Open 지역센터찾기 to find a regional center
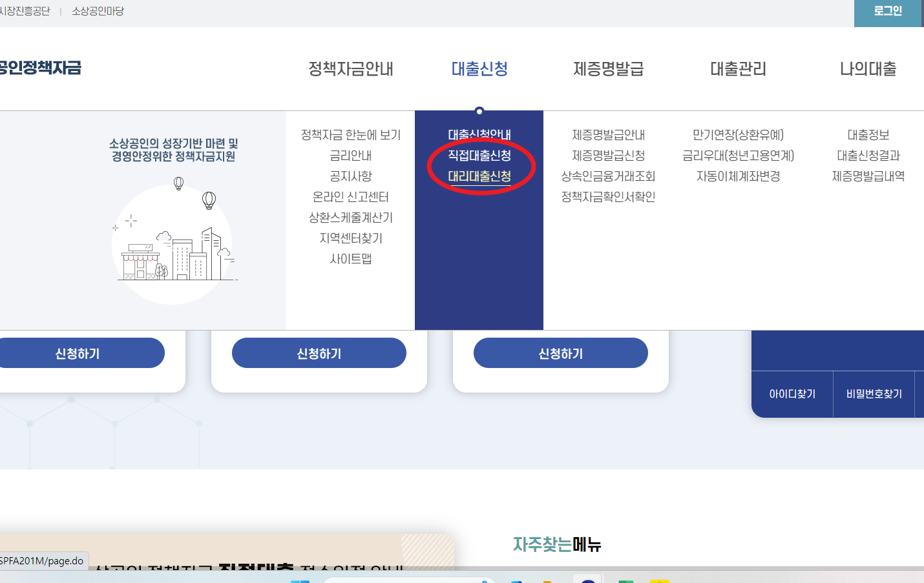 click(351, 238)
